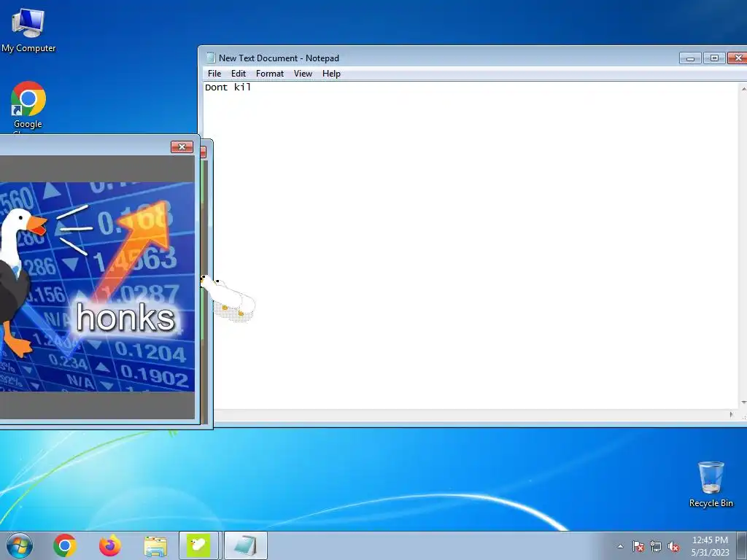The height and width of the screenshot is (560, 747).
Task: Click the Notepad vertical scrollbar down arrow
Action: coord(743,402)
